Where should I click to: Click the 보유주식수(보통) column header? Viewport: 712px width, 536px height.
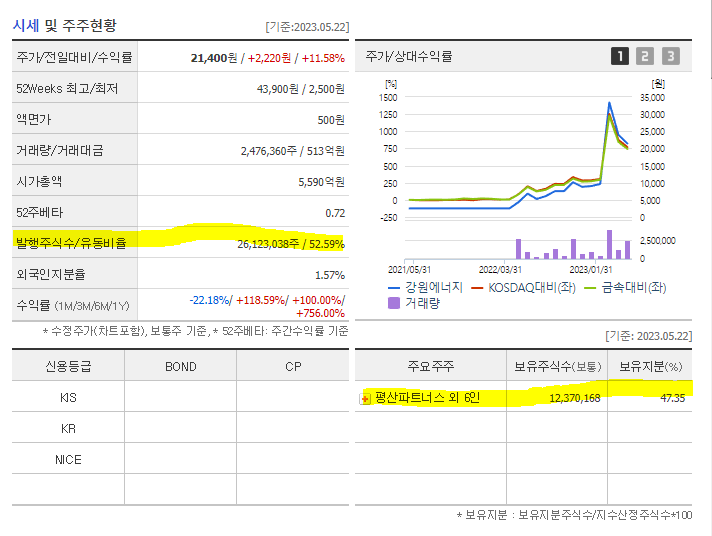[x=558, y=367]
